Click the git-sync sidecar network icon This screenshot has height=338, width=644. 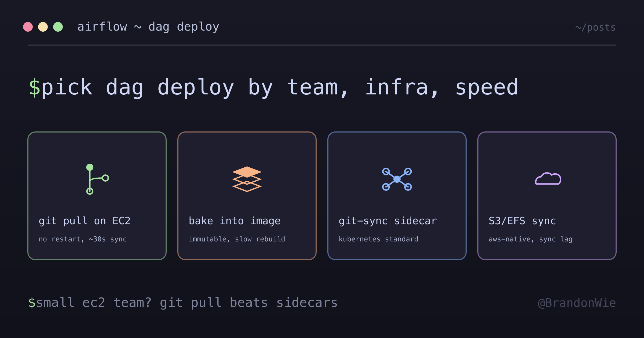(x=397, y=179)
